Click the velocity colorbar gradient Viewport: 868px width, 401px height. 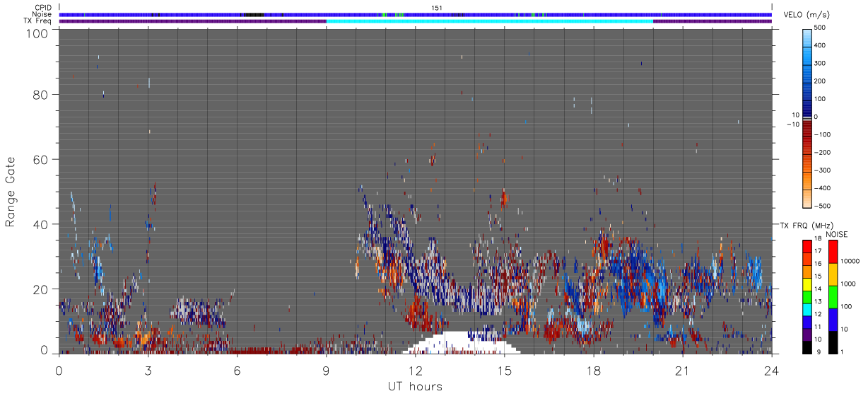pos(807,117)
